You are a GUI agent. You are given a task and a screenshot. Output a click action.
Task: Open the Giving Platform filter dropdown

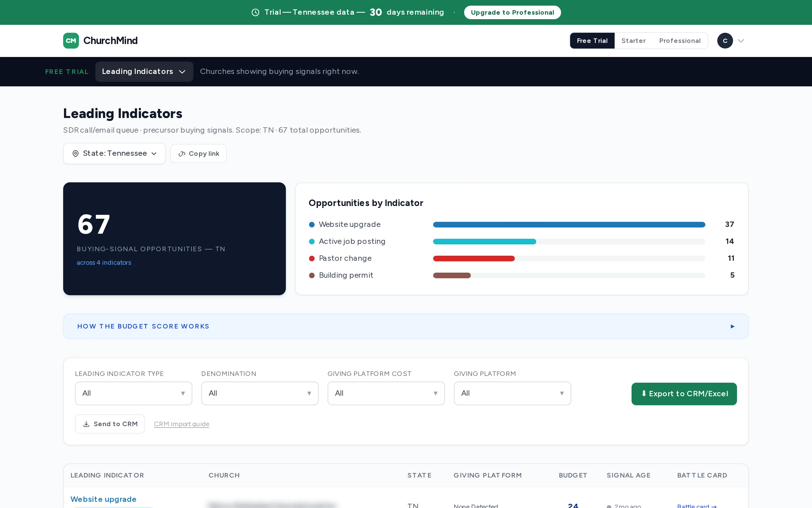[x=512, y=393]
